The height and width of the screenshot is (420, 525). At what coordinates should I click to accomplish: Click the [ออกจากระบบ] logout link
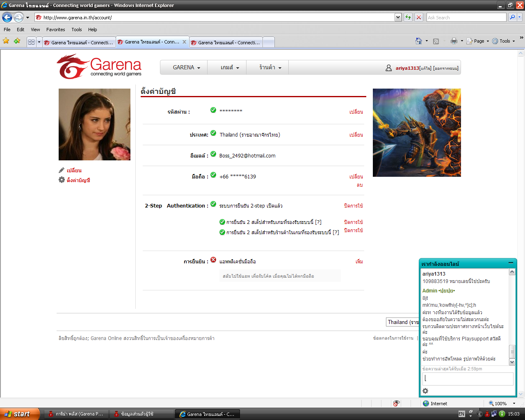pos(446,68)
